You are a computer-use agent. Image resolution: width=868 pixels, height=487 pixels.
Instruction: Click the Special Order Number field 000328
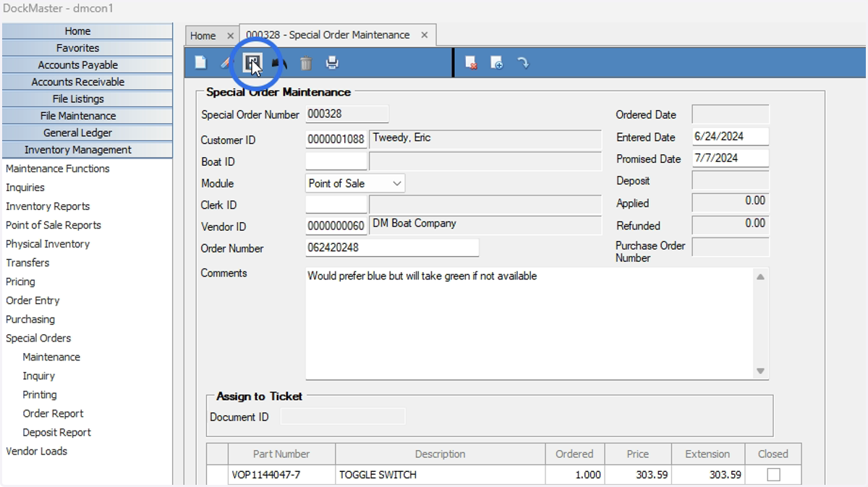(x=347, y=114)
